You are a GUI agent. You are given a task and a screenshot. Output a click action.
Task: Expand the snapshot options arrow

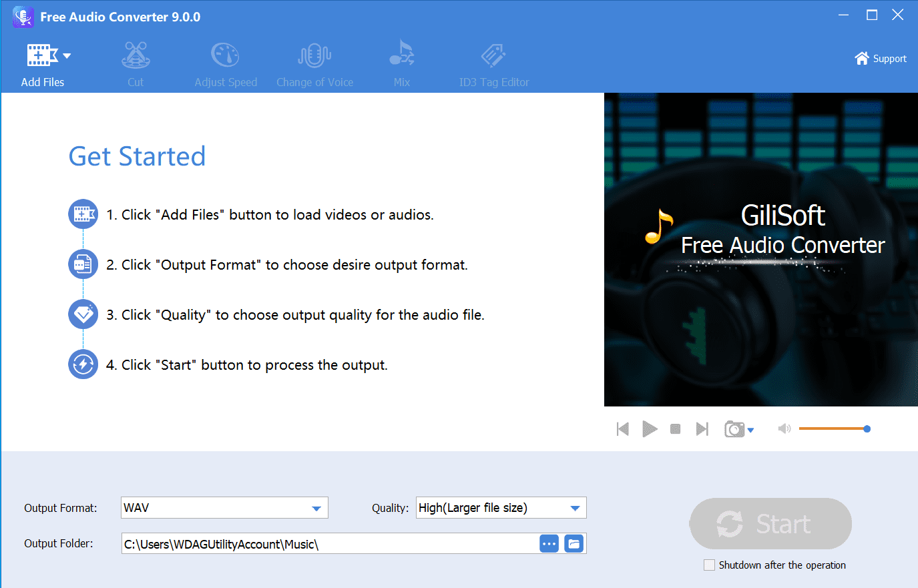click(x=751, y=430)
